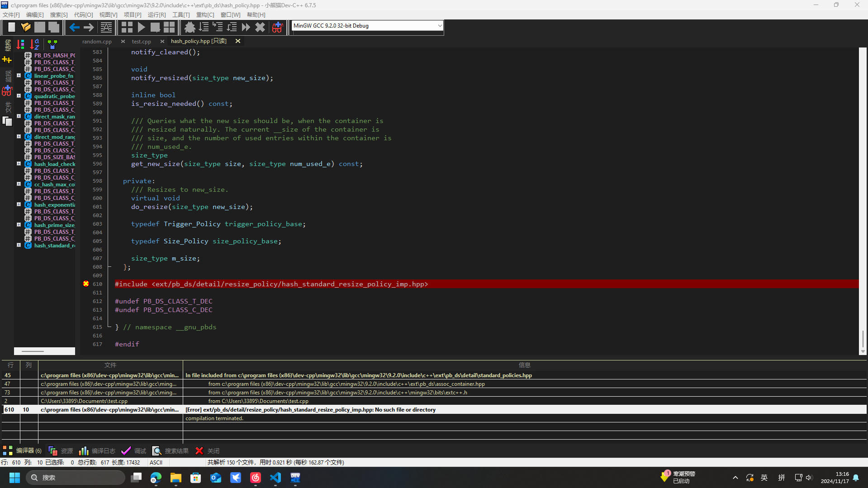This screenshot has width=868, height=488.
Task: Click the Compile toolbar icon
Action: coord(127,27)
